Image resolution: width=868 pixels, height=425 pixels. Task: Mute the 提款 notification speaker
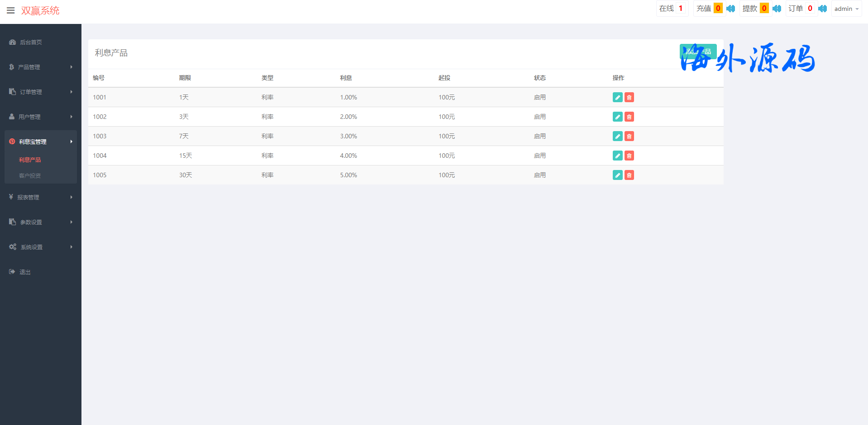pos(777,9)
